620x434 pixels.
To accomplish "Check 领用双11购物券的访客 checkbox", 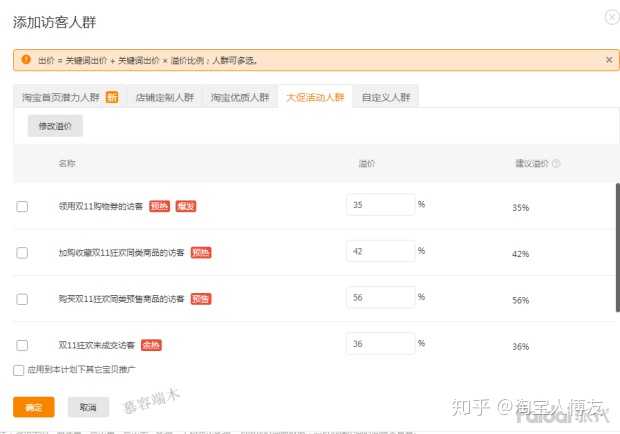I will click(22, 207).
